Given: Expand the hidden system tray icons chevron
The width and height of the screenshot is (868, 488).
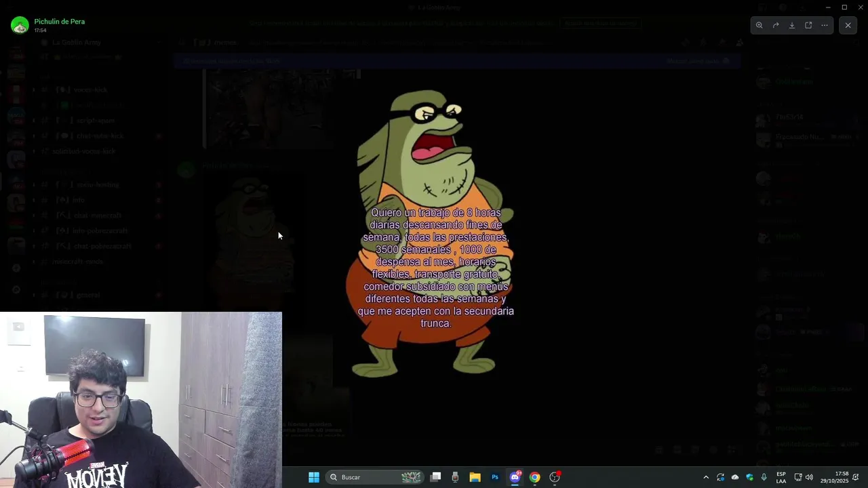Looking at the screenshot, I should [x=706, y=477].
